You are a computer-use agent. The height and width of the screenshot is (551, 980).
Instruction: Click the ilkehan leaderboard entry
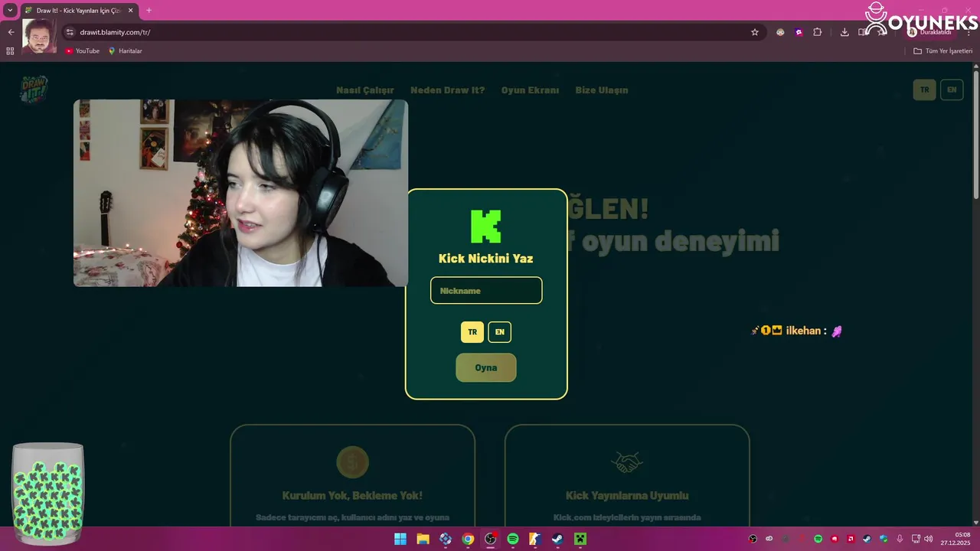(x=797, y=331)
